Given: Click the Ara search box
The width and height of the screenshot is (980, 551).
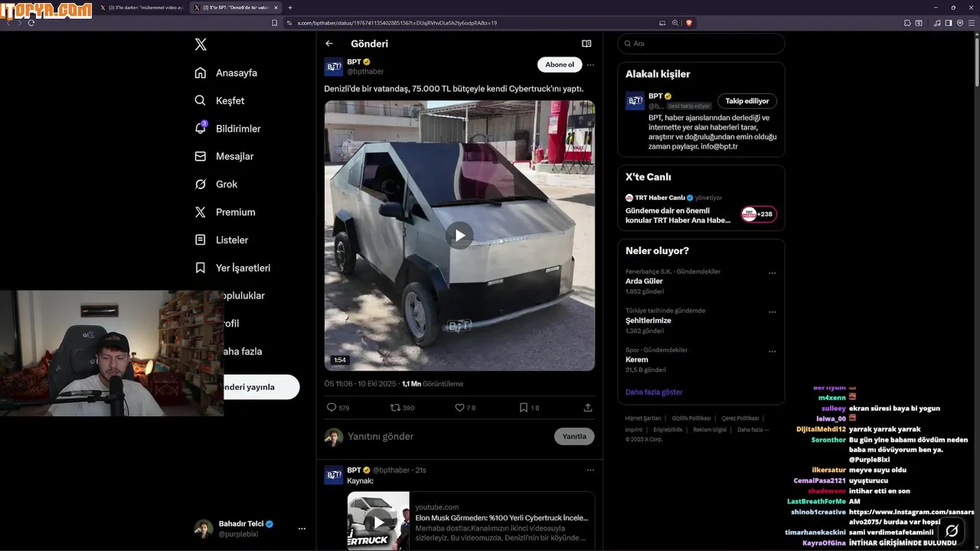Looking at the screenshot, I should pyautogui.click(x=701, y=44).
